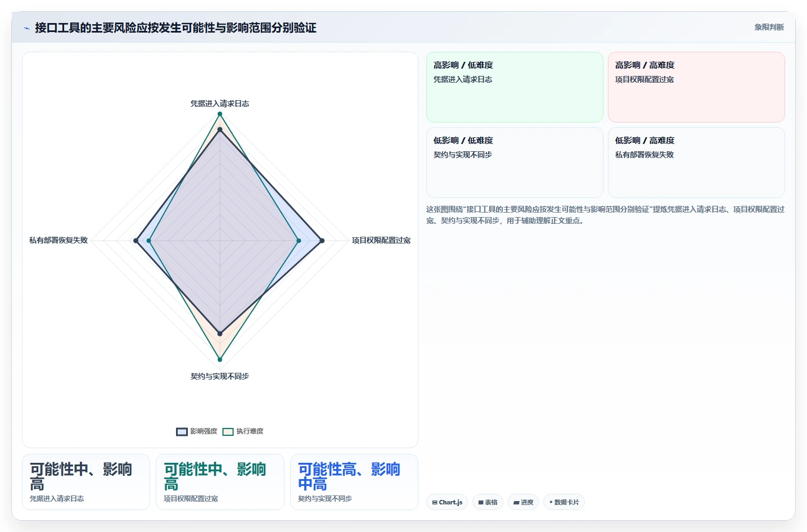Select the green 可能性中、影响高 card for 项目权限配置过宽
The image size is (807, 532).
click(220, 482)
